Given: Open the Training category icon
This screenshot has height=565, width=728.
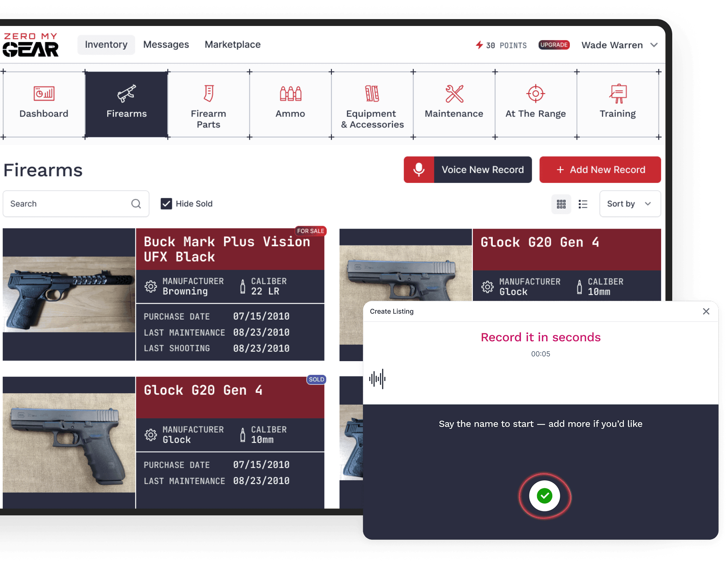Looking at the screenshot, I should point(618,94).
